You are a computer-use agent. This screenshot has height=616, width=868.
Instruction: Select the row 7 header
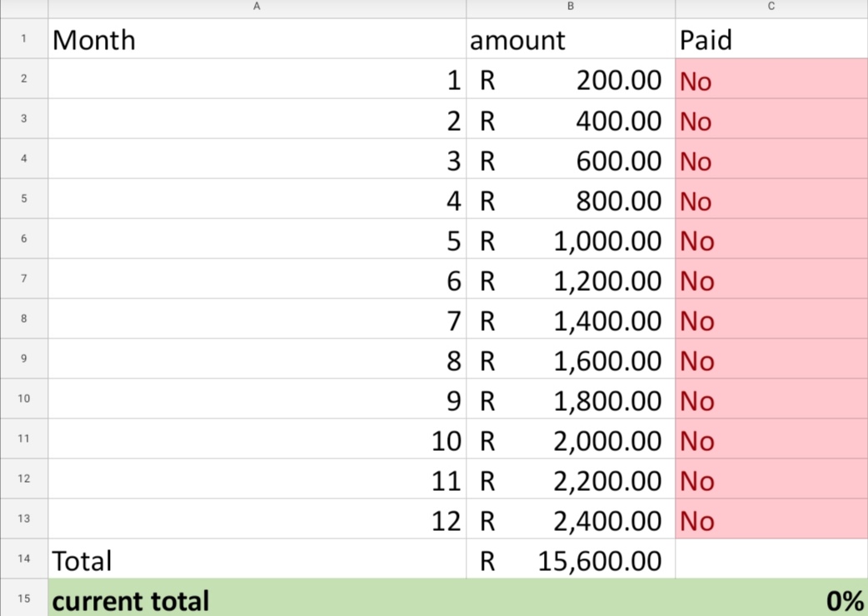[24, 278]
